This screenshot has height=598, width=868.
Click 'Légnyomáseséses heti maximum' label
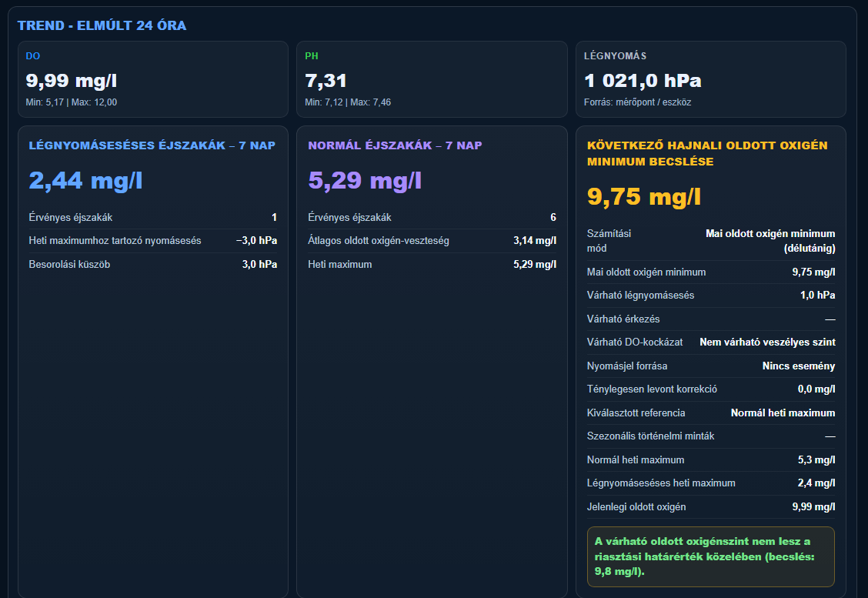coord(661,483)
